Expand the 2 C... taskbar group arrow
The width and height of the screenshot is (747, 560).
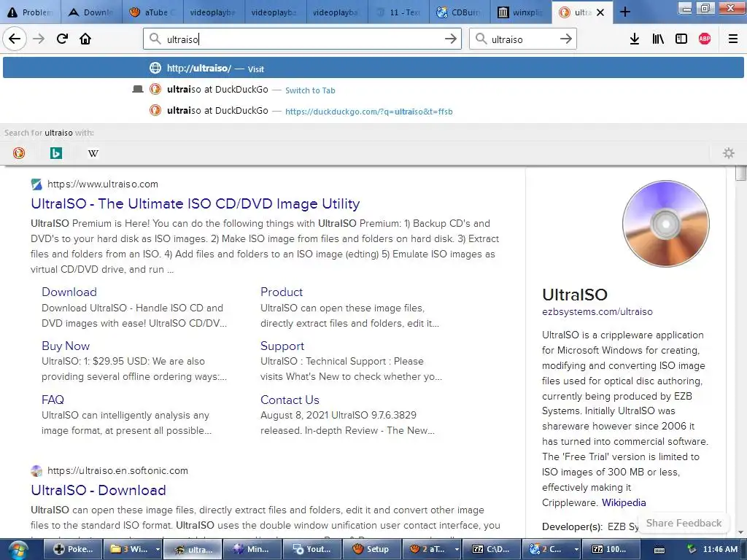[x=576, y=549]
